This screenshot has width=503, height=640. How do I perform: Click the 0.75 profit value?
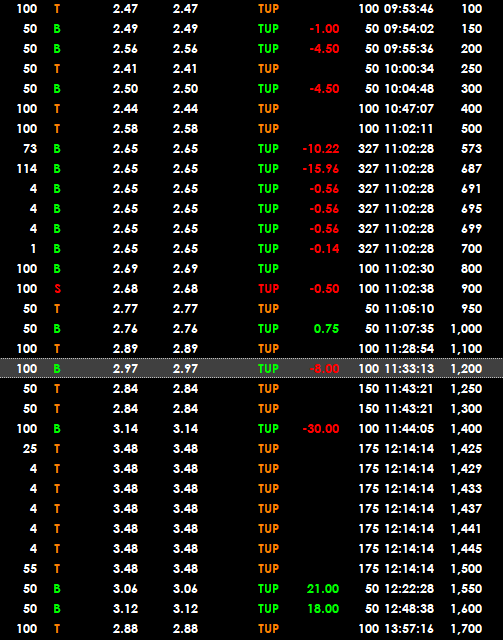(326, 329)
